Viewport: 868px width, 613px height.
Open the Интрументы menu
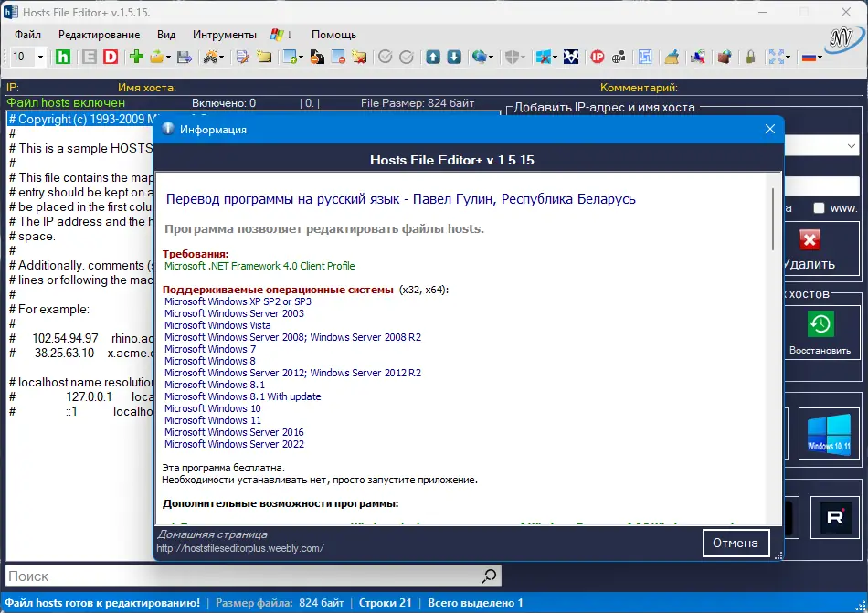click(224, 35)
